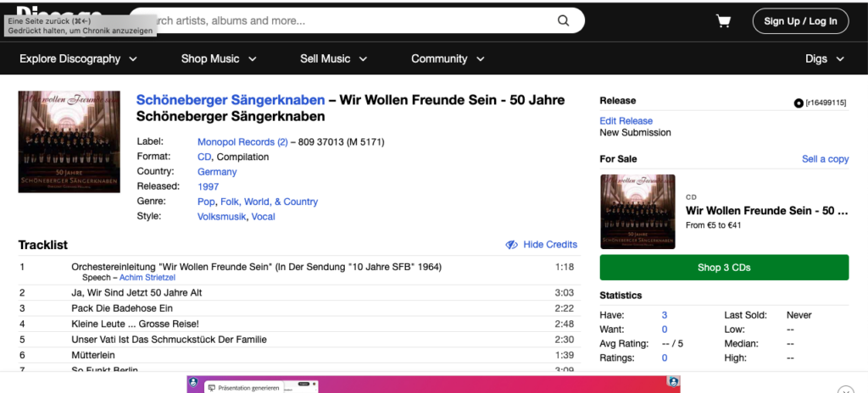This screenshot has width=868, height=393.
Task: Click Edit Release link
Action: [626, 120]
